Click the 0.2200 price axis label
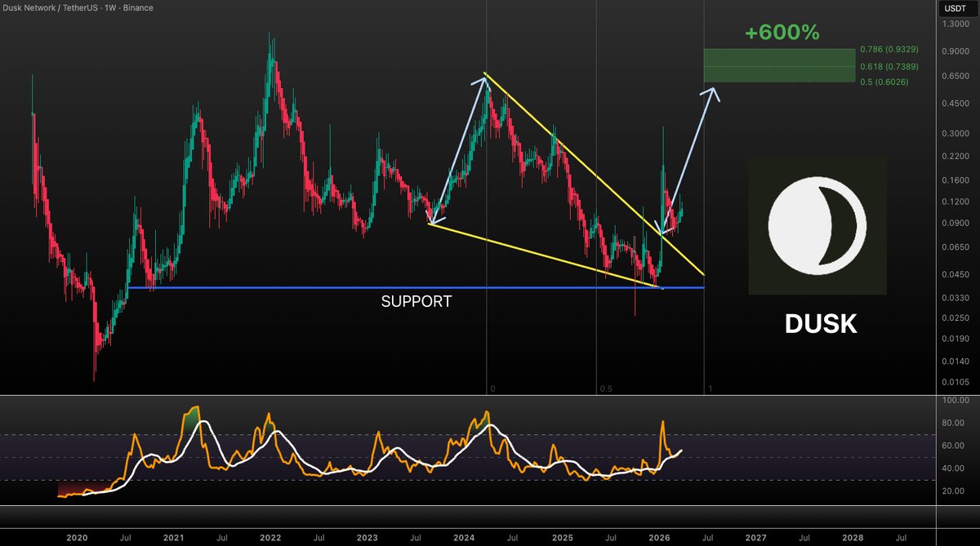 pos(957,156)
